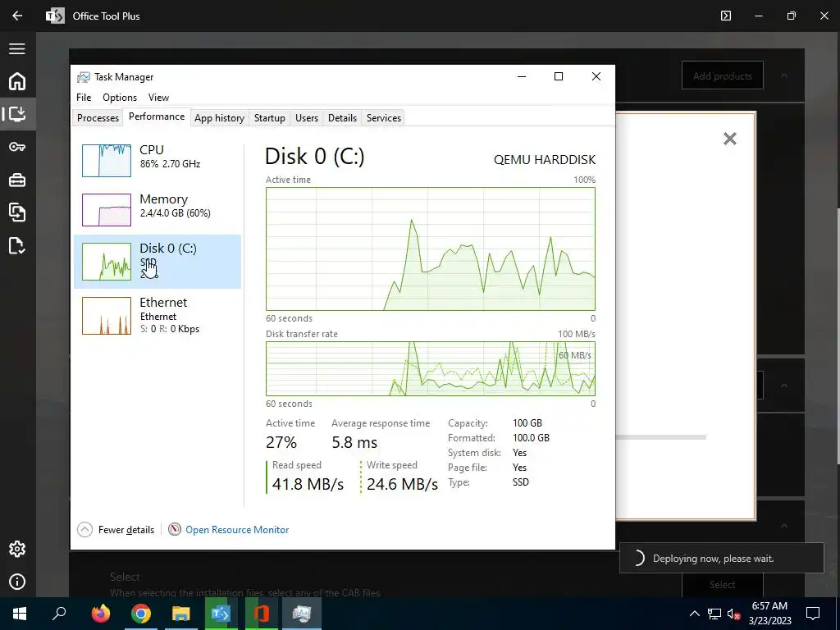Switch to the Details tab

pos(342,118)
